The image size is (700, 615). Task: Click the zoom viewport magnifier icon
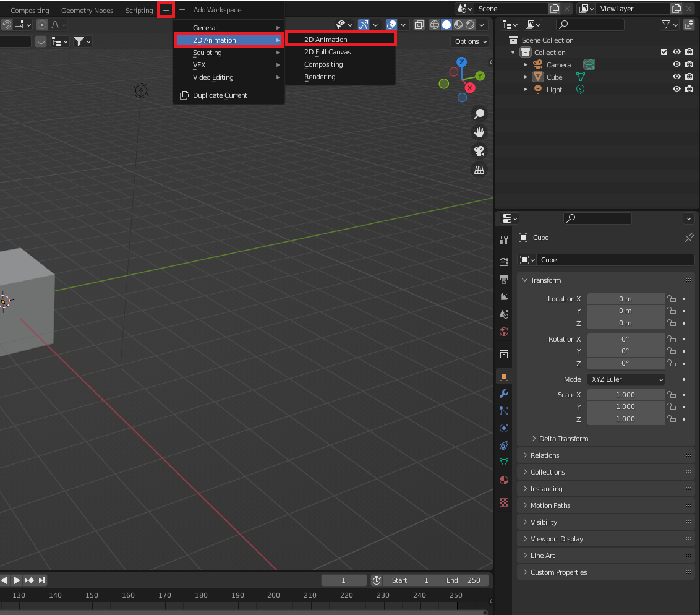point(479,114)
